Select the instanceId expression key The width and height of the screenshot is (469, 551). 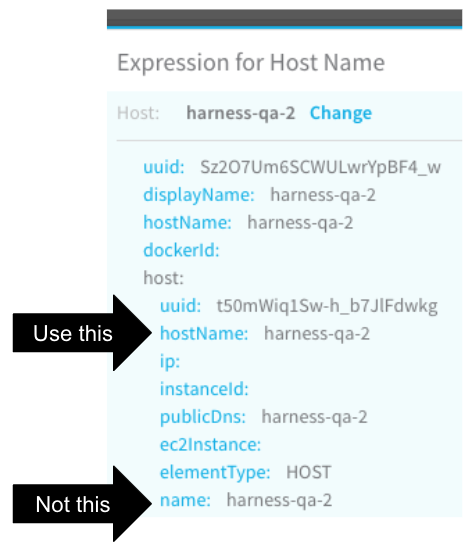(x=204, y=389)
